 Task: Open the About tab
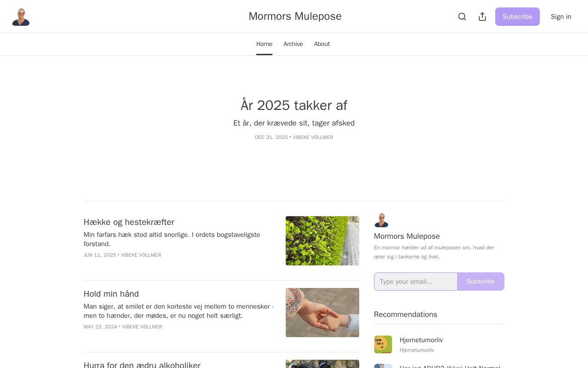click(322, 44)
